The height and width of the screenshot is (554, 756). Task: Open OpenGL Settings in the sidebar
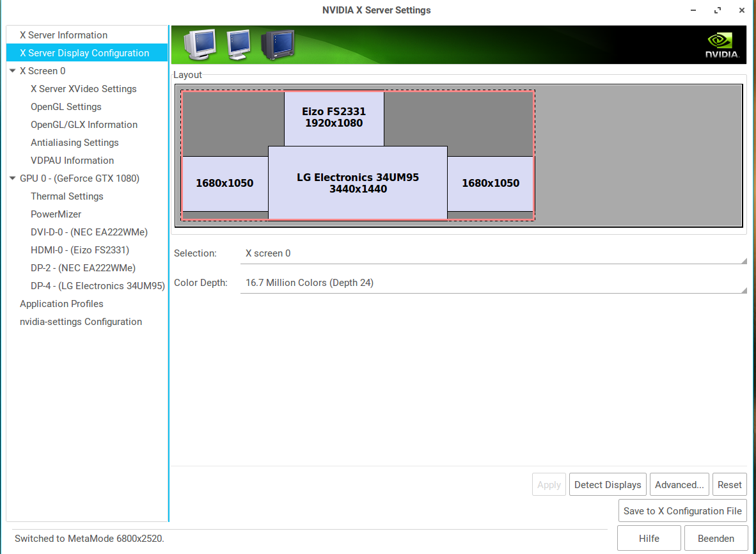click(x=66, y=107)
